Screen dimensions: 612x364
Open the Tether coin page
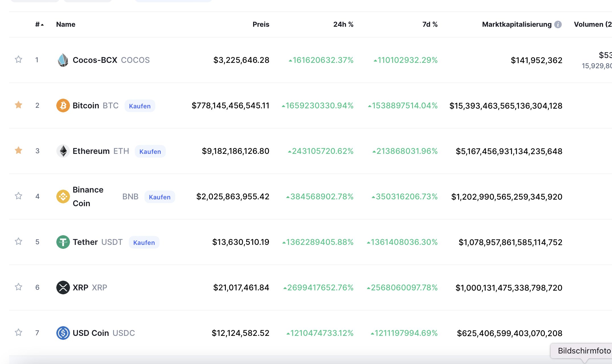click(x=85, y=242)
